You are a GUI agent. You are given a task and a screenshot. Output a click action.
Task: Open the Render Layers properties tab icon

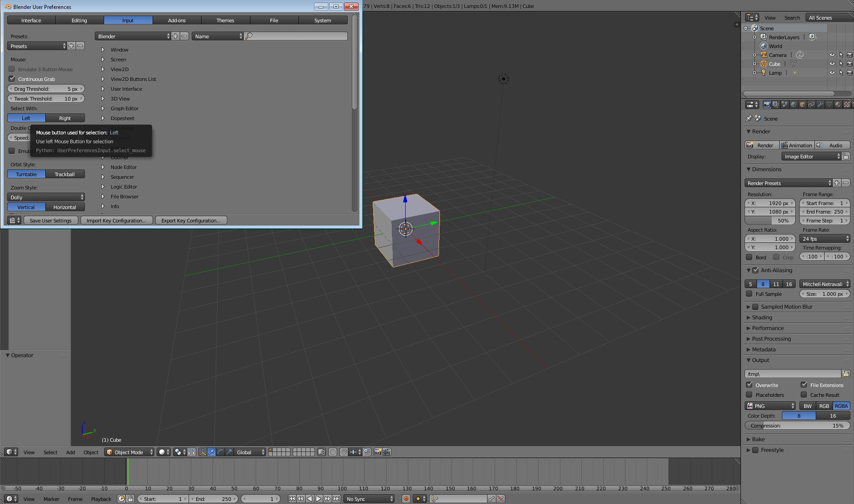click(776, 105)
